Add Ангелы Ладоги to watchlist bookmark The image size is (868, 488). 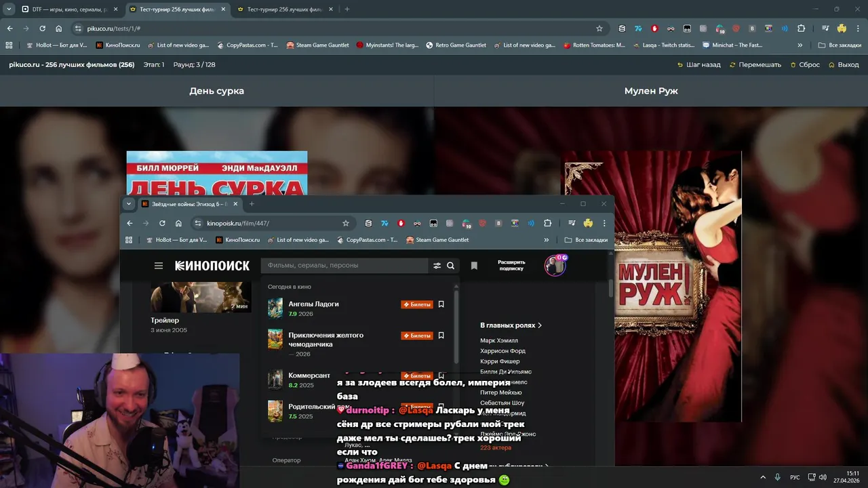[441, 304]
